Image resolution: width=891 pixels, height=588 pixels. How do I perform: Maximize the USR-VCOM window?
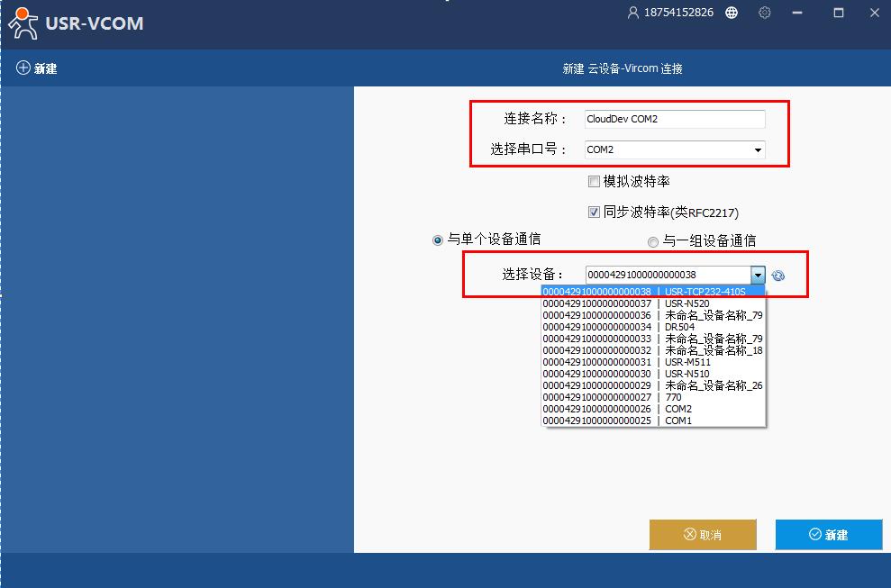pos(839,13)
